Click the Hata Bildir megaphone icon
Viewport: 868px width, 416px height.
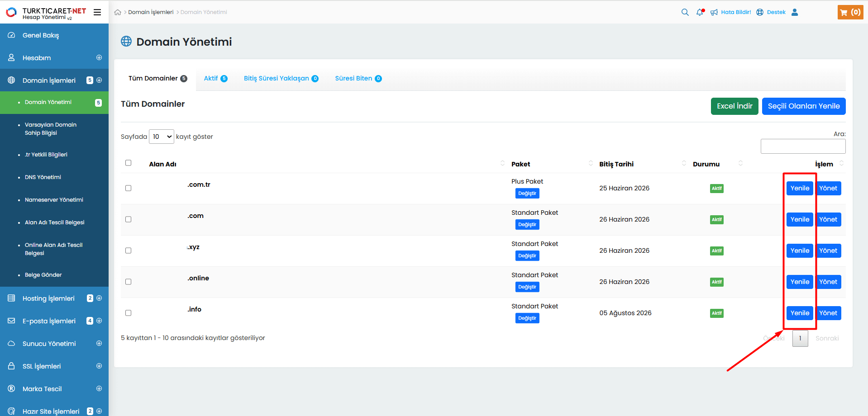[714, 12]
